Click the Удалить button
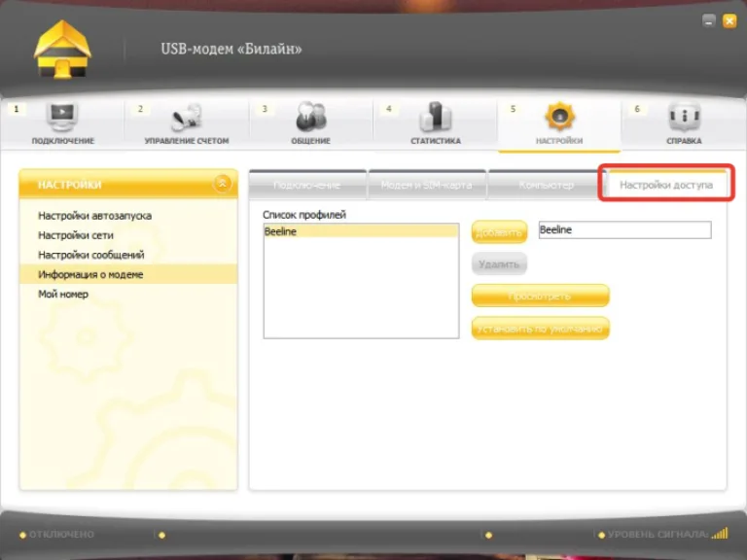747x560 pixels. click(x=499, y=263)
